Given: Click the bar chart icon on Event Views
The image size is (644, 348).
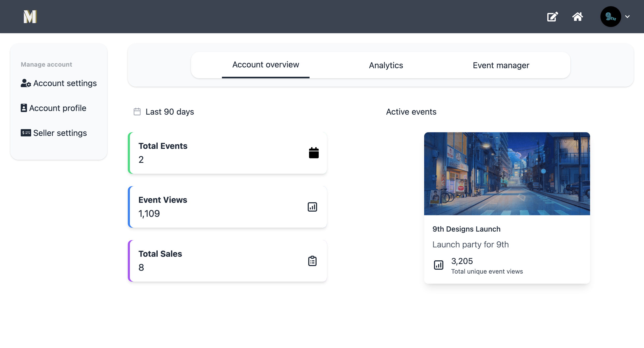Looking at the screenshot, I should [312, 207].
